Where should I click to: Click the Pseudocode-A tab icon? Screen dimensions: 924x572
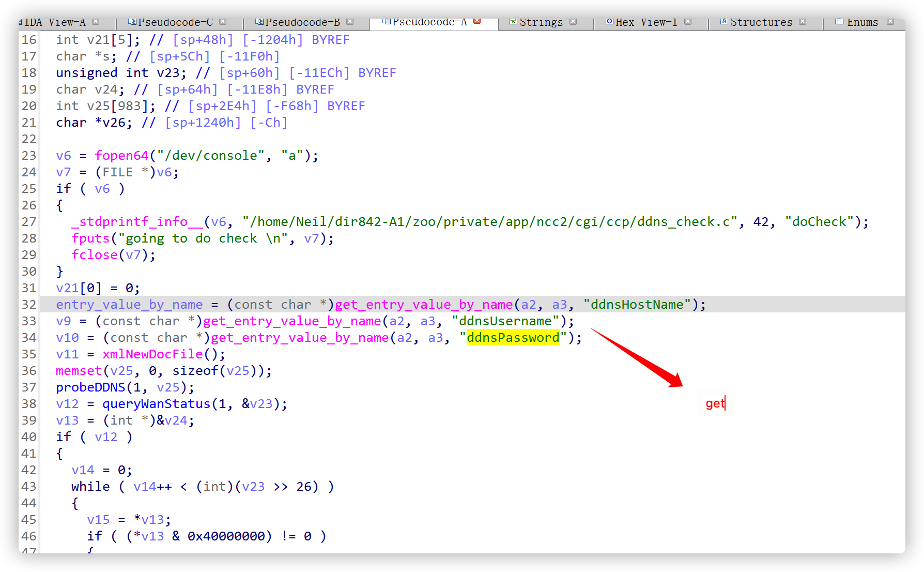coord(387,21)
